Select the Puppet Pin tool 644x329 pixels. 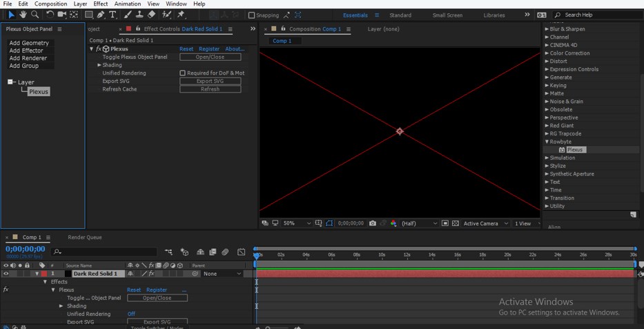181,15
